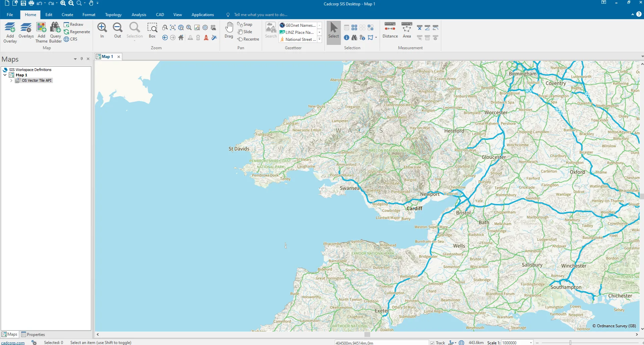The image size is (644, 345).
Task: Toggle the Snap pan option
Action: click(x=245, y=24)
